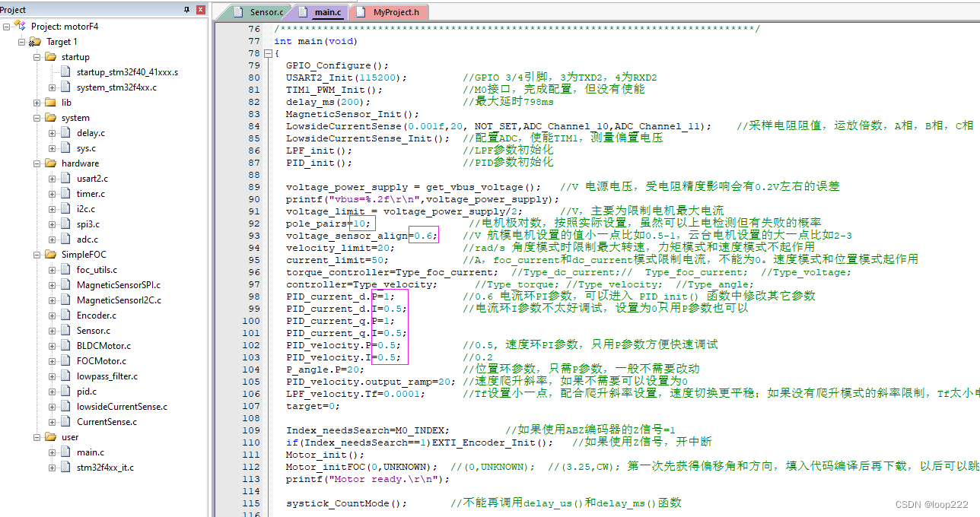Click the timer.c file icon
This screenshot has width=980, height=517.
pyautogui.click(x=66, y=194)
